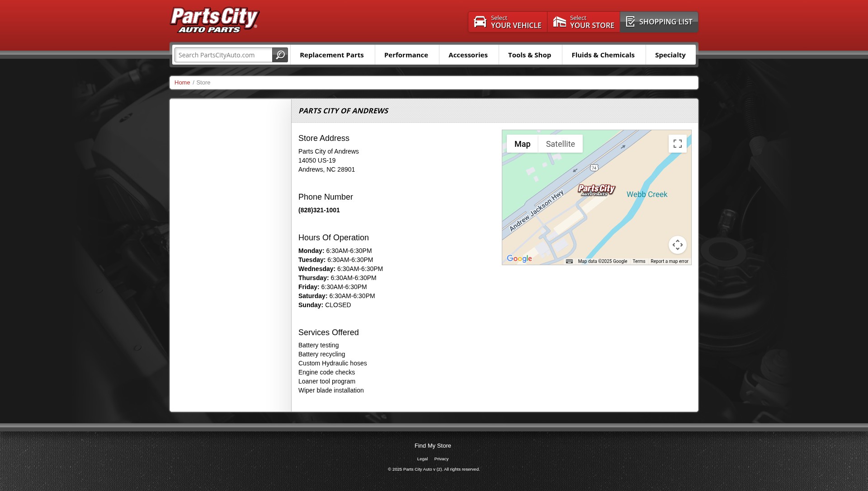Click Hours Of Operation heading
This screenshot has height=491, width=868.
[x=333, y=238]
